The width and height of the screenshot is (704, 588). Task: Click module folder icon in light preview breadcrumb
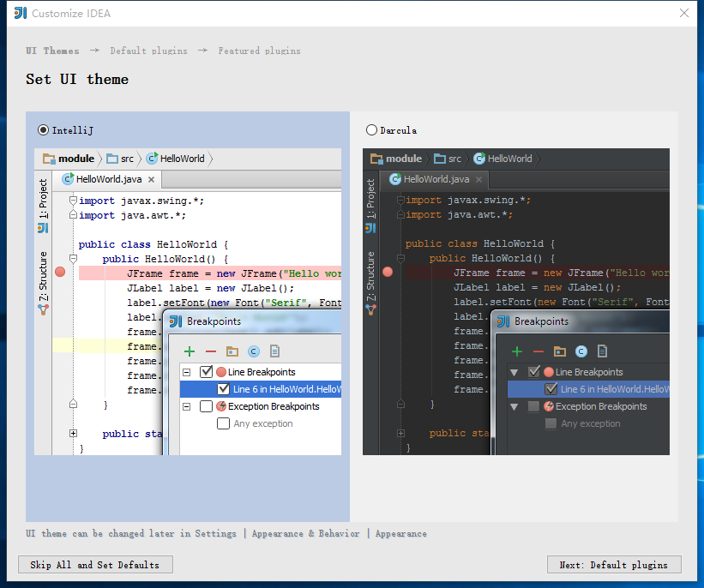49,159
